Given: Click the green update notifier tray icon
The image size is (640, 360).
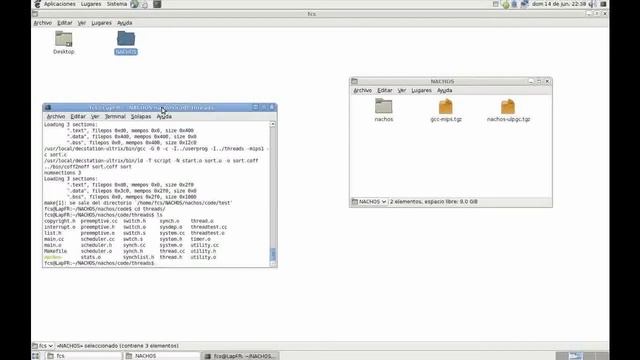Looking at the screenshot, I should click(505, 4).
